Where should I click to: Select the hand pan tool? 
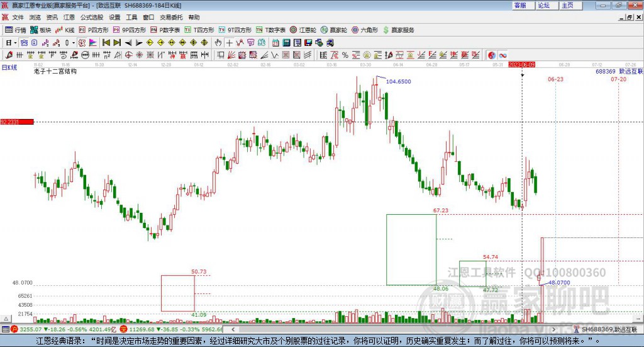218,43
